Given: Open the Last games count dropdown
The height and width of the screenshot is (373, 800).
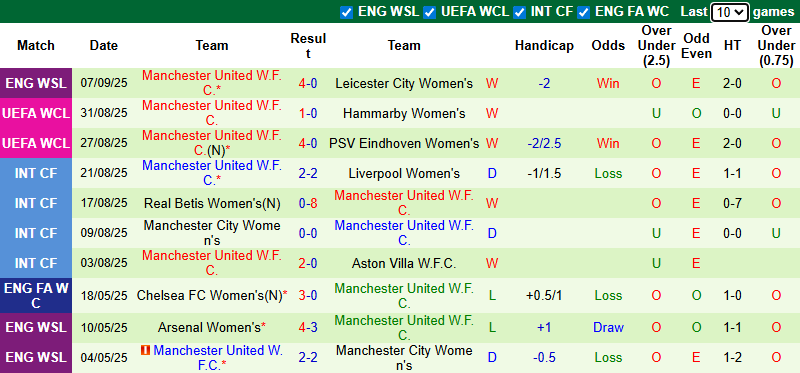Looking at the screenshot, I should 730,12.
